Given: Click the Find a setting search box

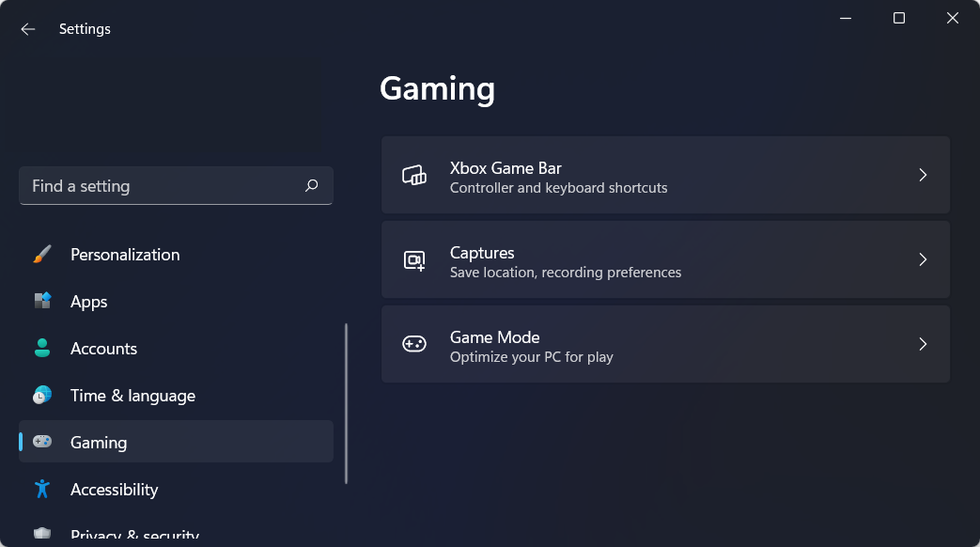Looking at the screenshot, I should 160,186.
